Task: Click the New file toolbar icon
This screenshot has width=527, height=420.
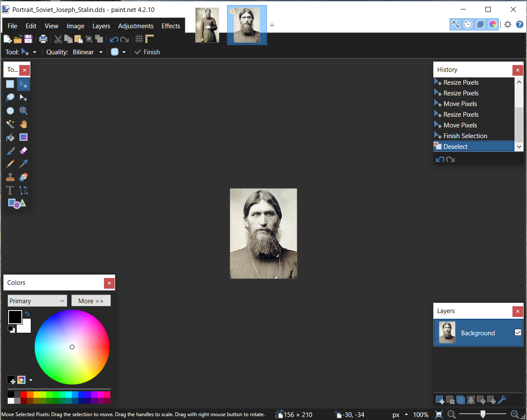Action: (8, 39)
